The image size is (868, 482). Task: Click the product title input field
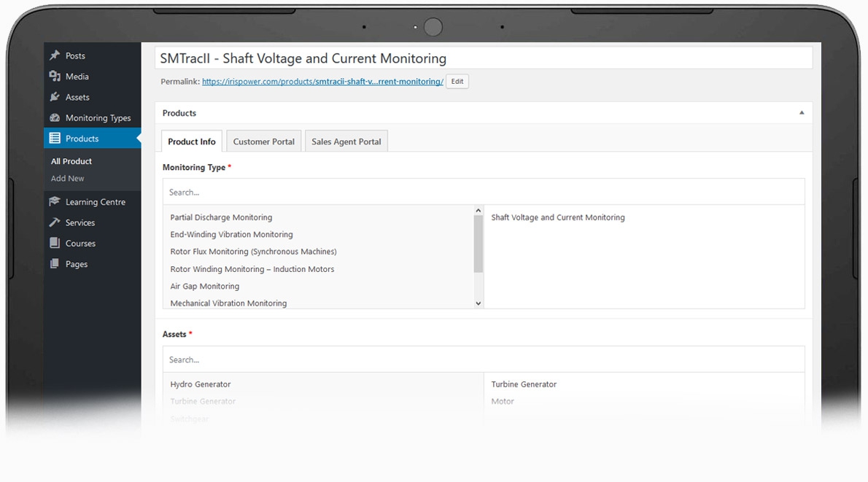484,58
